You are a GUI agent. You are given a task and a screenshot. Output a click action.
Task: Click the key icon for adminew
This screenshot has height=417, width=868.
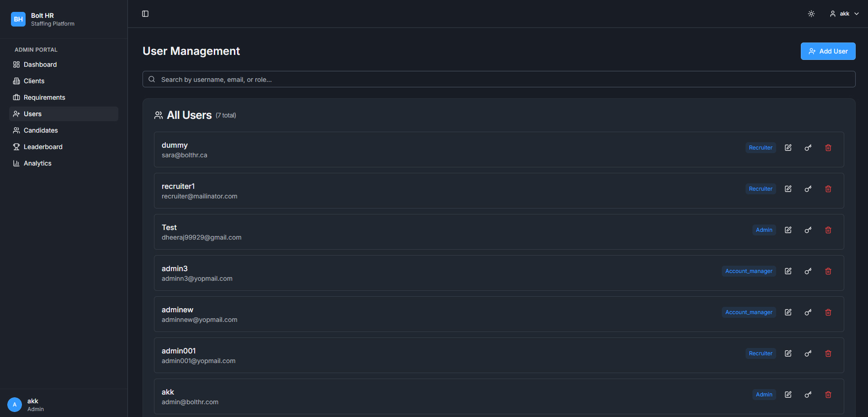(808, 312)
